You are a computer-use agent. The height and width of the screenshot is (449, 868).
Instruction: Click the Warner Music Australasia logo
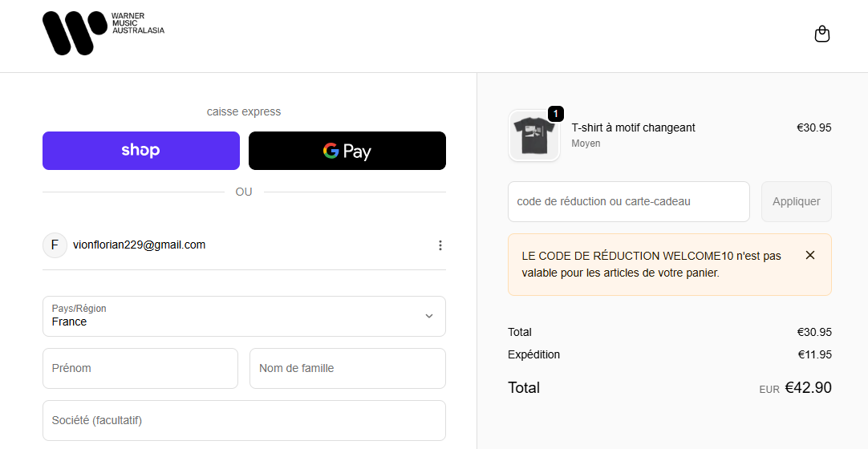pos(103,33)
